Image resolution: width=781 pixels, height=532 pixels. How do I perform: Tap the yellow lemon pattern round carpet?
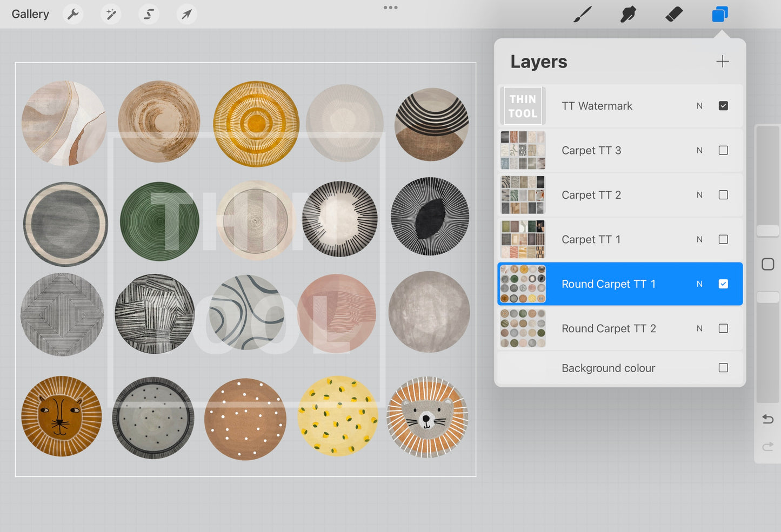(x=338, y=416)
